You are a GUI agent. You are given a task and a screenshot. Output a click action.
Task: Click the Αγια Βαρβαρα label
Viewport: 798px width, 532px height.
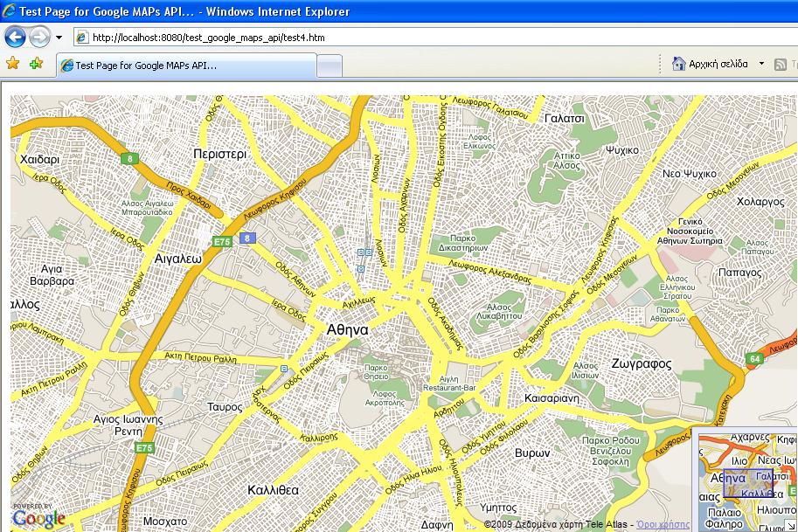click(x=52, y=274)
